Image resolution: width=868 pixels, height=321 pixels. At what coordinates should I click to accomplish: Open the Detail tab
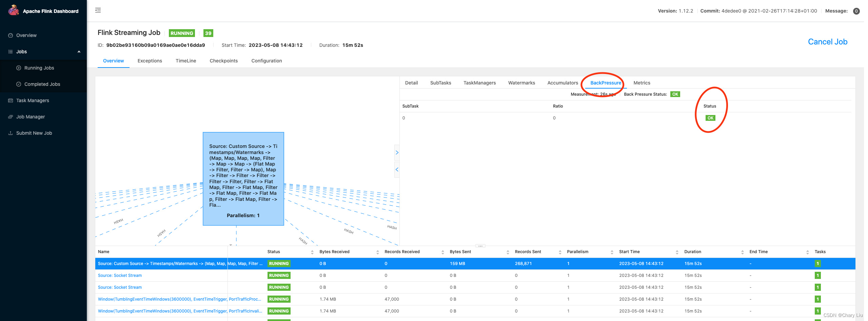[x=411, y=83]
